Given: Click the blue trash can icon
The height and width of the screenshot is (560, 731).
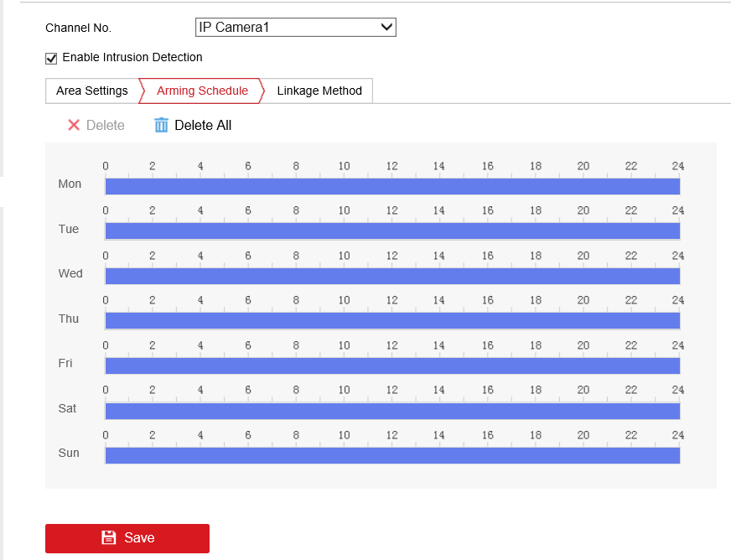Looking at the screenshot, I should click(161, 125).
